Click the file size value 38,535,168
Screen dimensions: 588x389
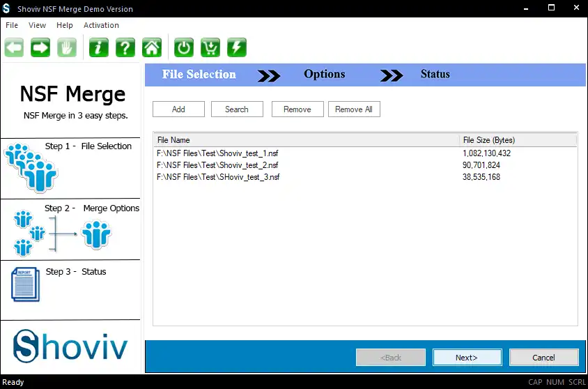(481, 177)
